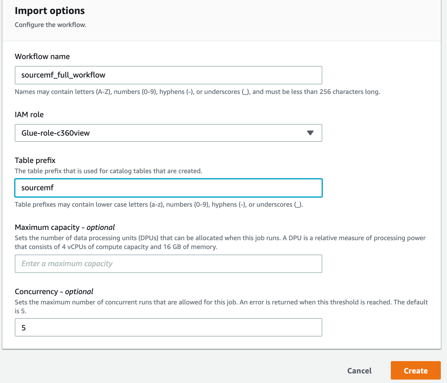447x383 pixels.
Task: Click the DPU description text
Action: (x=220, y=242)
